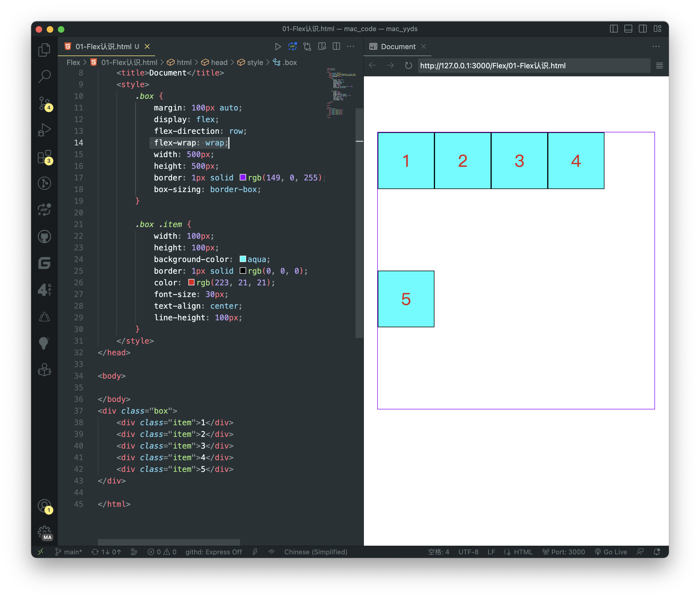Open the purple border color swatch picker
The height and width of the screenshot is (599, 700).
pyautogui.click(x=242, y=177)
